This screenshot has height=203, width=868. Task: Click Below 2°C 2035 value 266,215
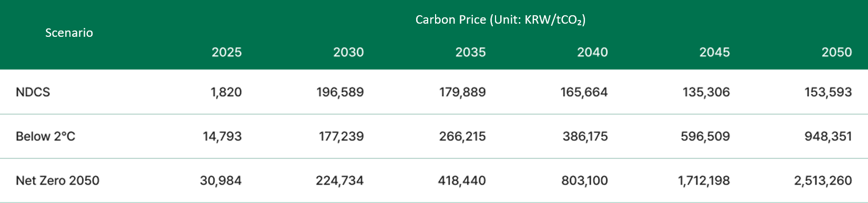462,136
